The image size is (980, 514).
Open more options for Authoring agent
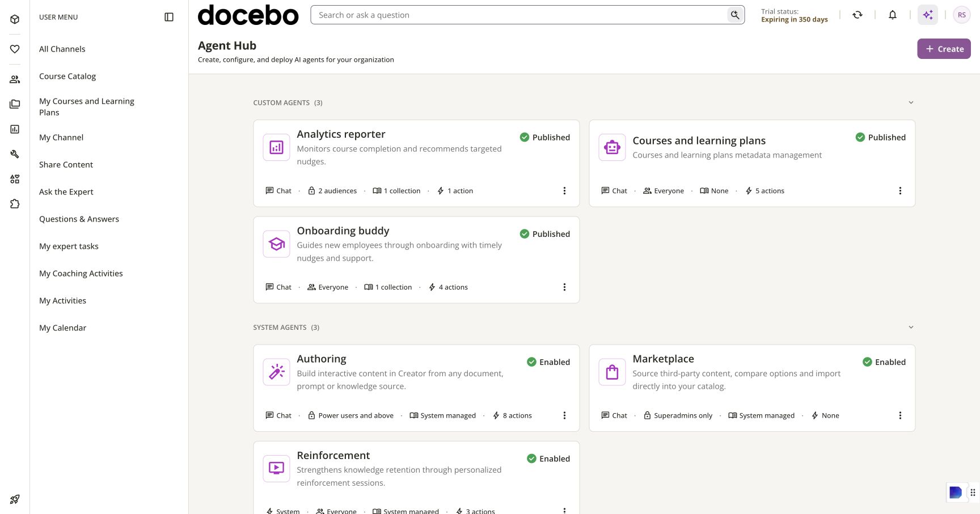coord(564,415)
